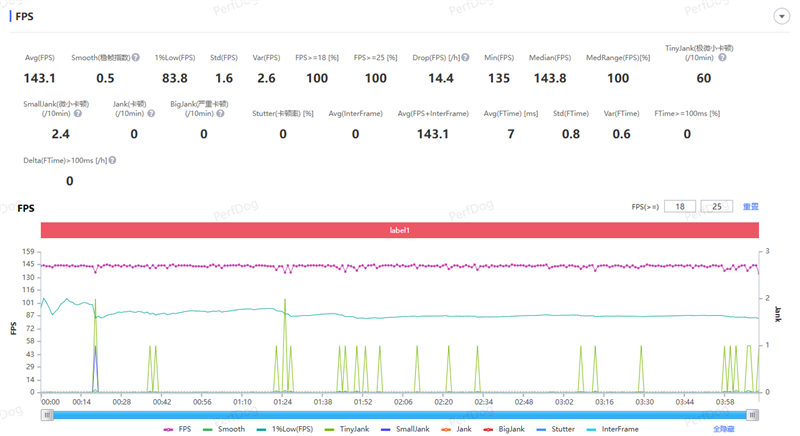Collapse the FPS panel with arrow button

click(x=781, y=17)
